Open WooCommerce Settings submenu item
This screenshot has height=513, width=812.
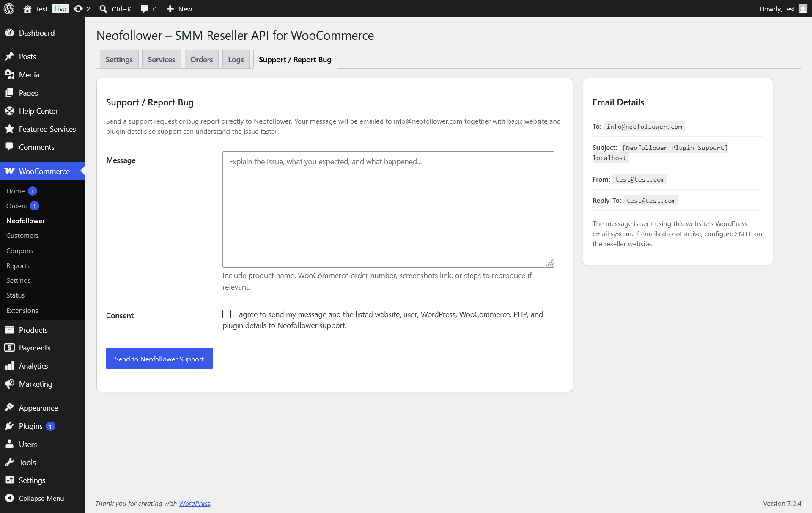tap(19, 280)
